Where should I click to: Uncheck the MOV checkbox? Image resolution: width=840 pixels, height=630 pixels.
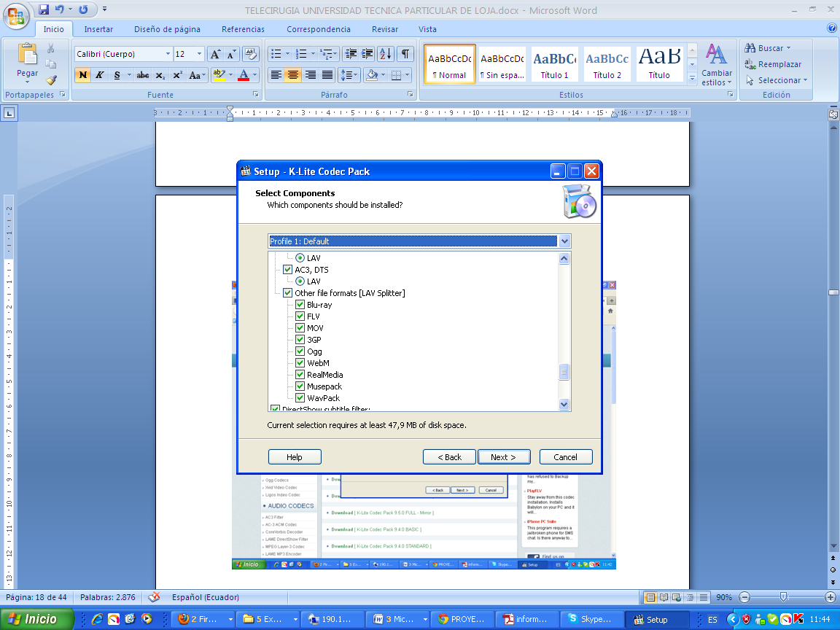(300, 328)
